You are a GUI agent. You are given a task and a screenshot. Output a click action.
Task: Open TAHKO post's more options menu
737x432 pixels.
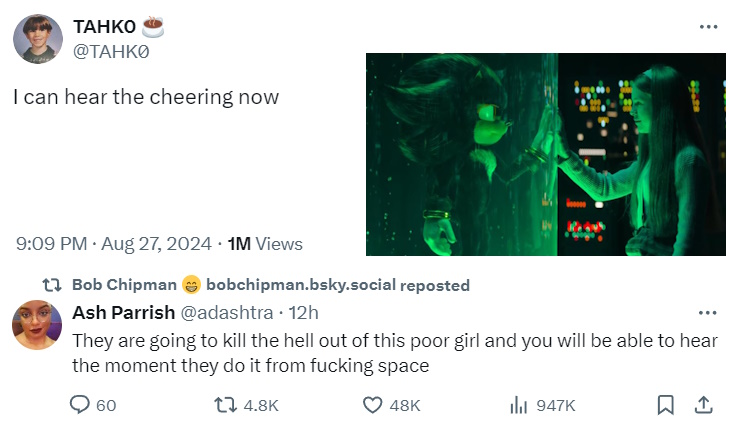click(x=708, y=27)
